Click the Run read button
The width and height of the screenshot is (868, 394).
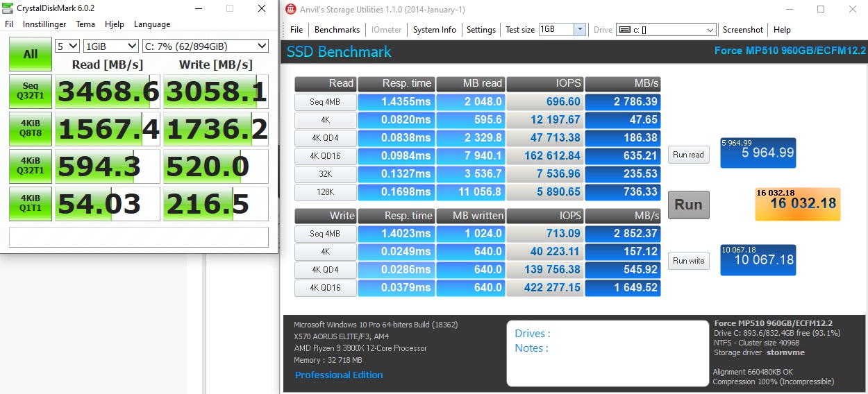(689, 155)
